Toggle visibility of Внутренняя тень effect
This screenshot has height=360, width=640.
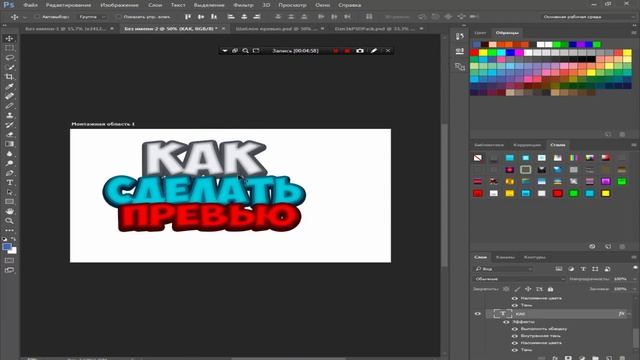pos(514,336)
